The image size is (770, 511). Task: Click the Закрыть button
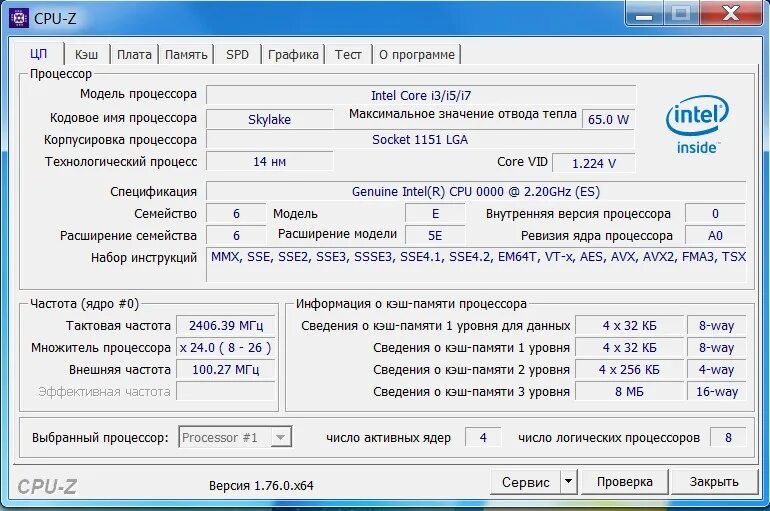pos(714,482)
